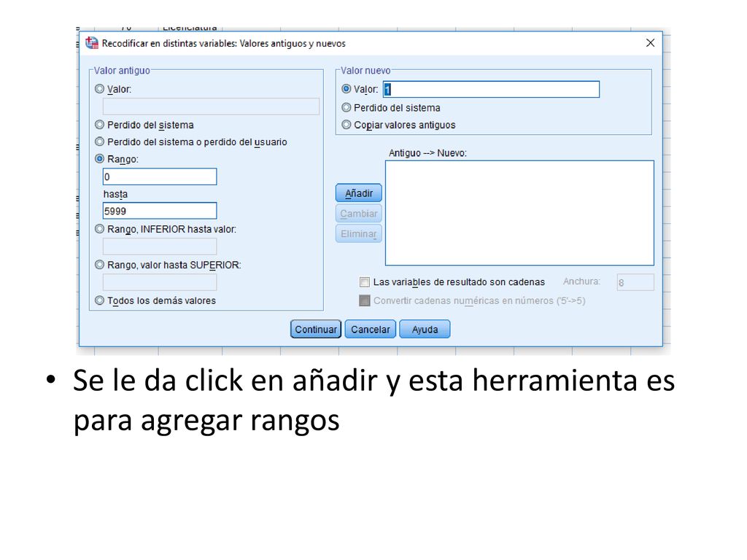The width and height of the screenshot is (747, 560).
Task: Select new value 'Valor' radio button
Action: click(347, 89)
